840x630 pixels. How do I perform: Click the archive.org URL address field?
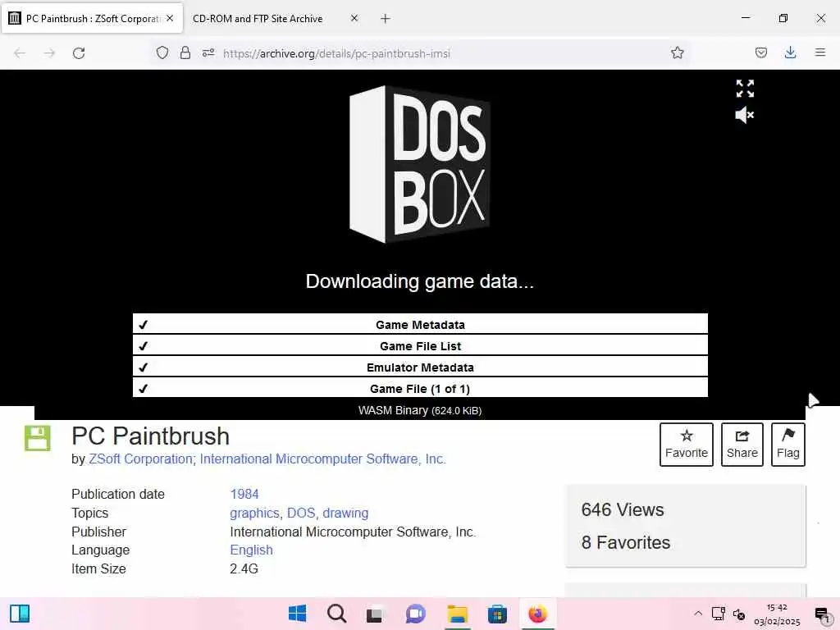(337, 53)
